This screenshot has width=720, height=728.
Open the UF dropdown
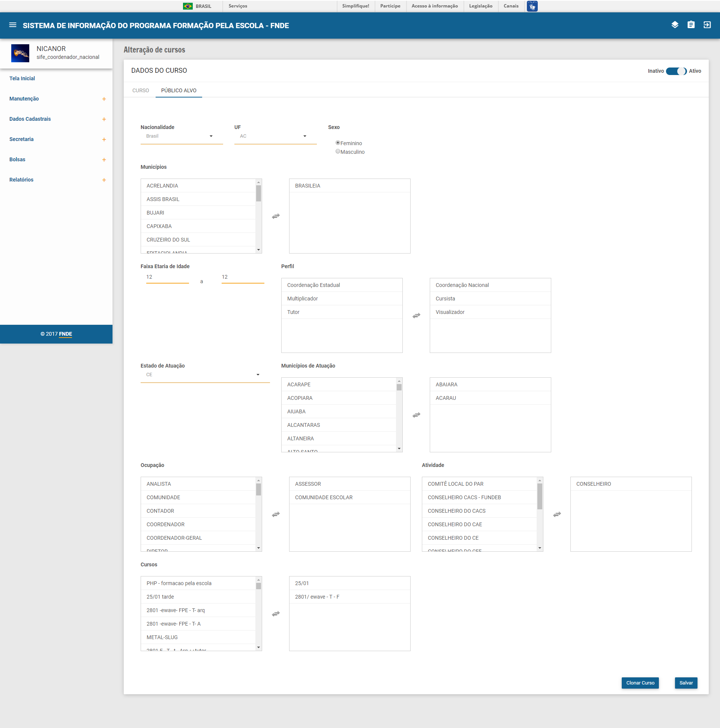(x=275, y=137)
